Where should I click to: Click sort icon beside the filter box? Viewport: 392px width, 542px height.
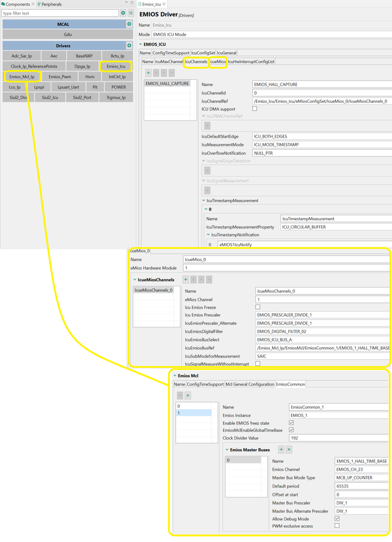131,13
